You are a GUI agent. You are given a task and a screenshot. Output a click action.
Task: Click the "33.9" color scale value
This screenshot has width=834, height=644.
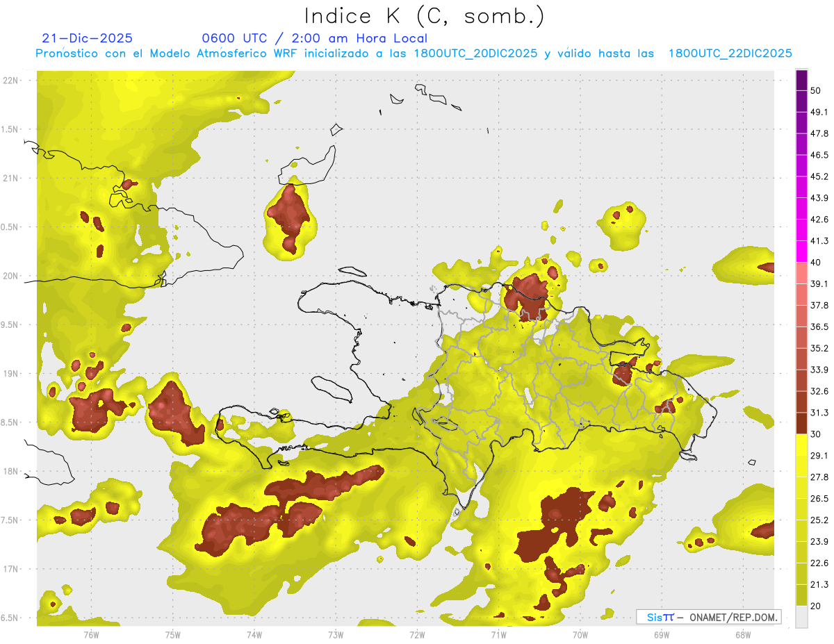[x=819, y=370]
